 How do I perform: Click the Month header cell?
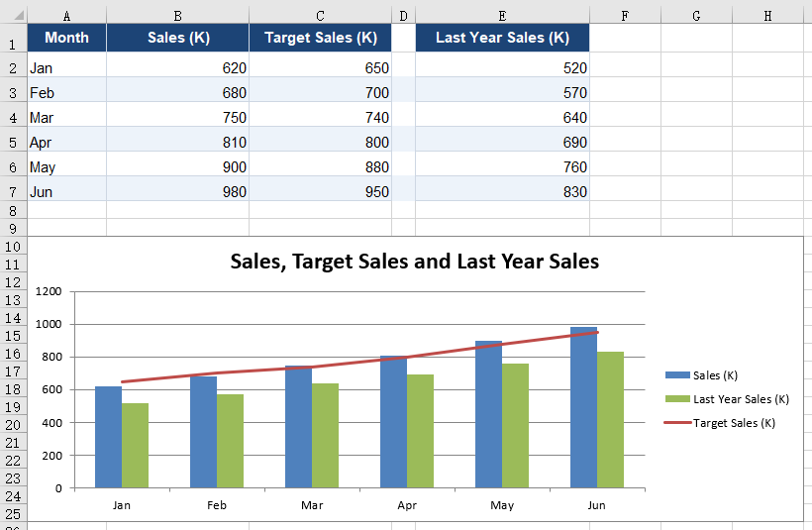66,38
